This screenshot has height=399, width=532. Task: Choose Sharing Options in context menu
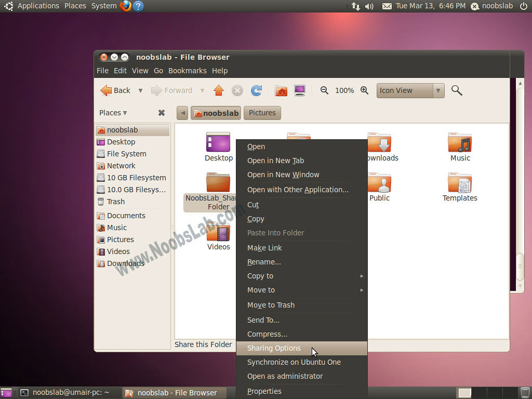(302, 348)
